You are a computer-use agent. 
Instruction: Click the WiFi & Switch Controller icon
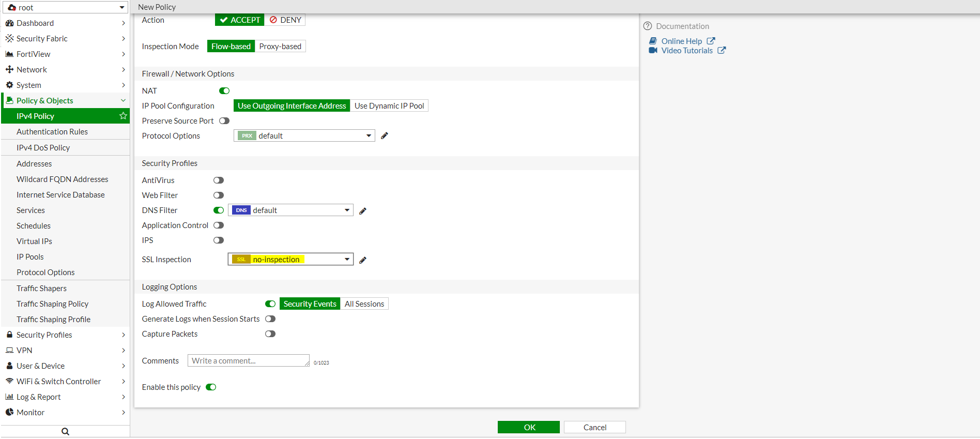coord(9,382)
